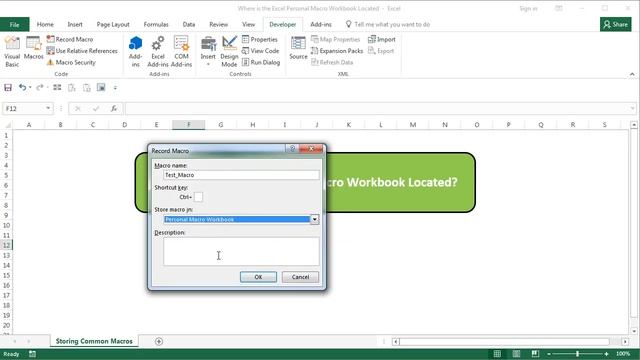Switch to the Data tab
The height and width of the screenshot is (360, 640).
click(x=189, y=24)
